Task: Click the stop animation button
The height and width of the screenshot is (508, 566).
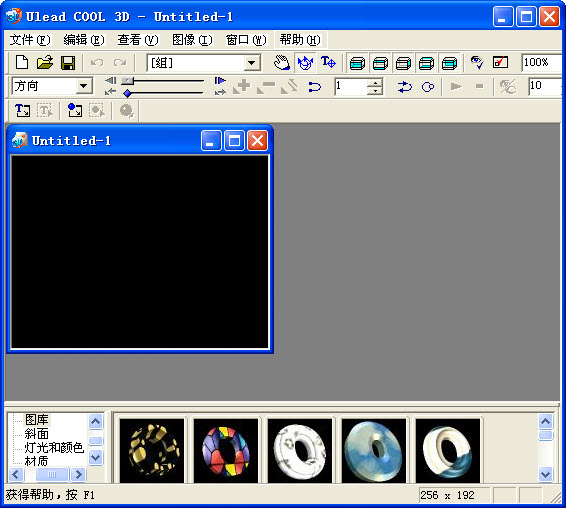Action: click(479, 86)
